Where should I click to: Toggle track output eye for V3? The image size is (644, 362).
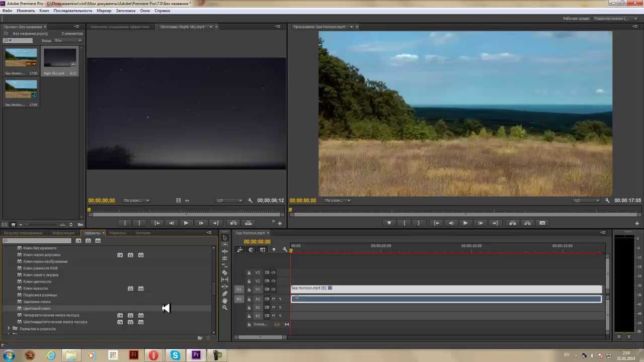pyautogui.click(x=273, y=273)
